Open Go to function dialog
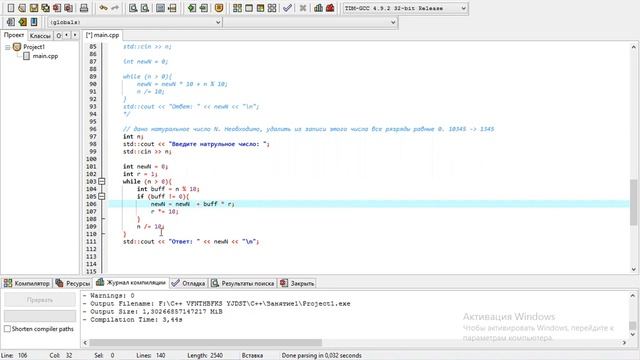 pos(160,8)
